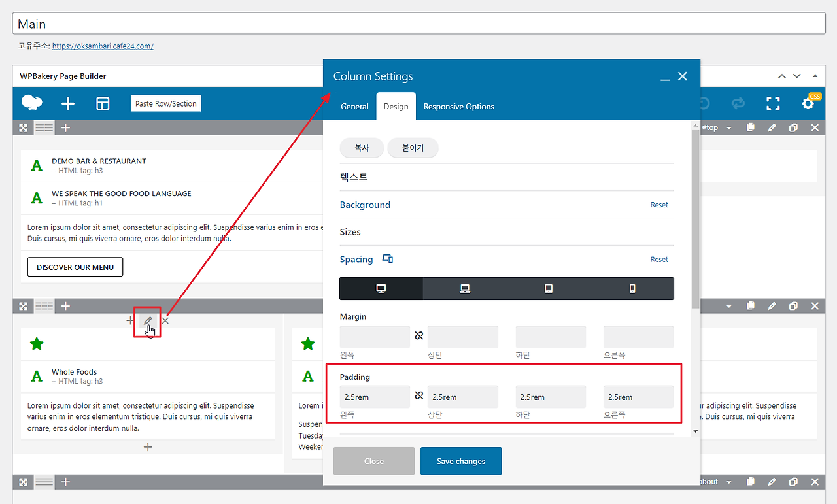Open the oksambari.cafe24.com permalink
The image size is (837, 504).
click(x=103, y=46)
